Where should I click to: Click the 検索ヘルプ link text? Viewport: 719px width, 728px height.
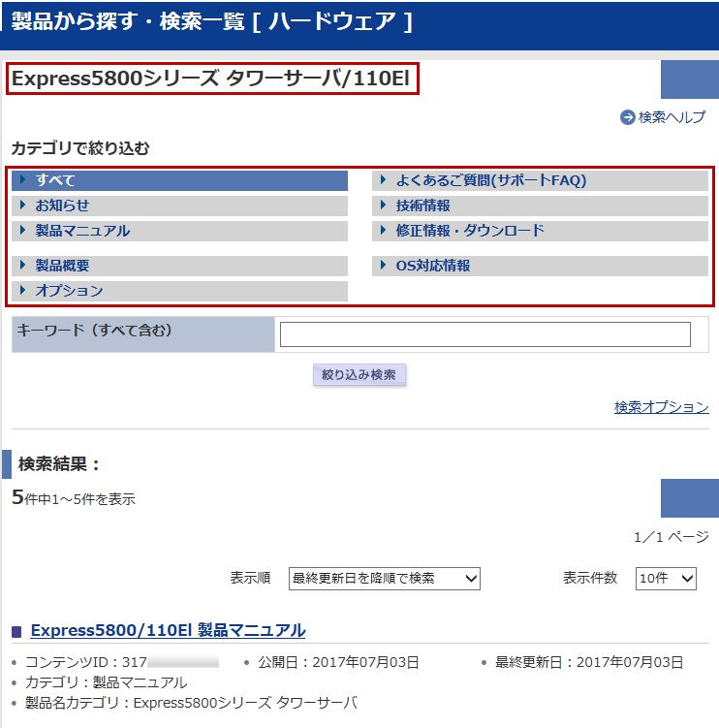pyautogui.click(x=672, y=117)
